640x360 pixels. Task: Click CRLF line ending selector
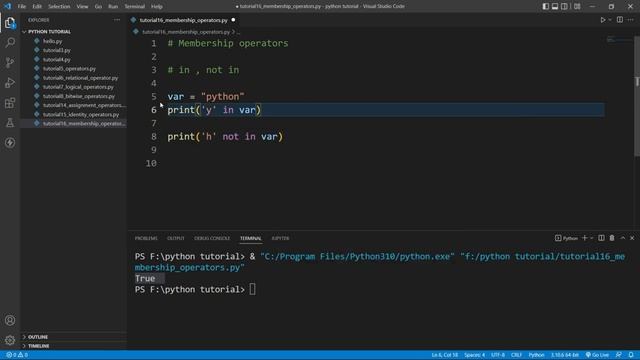(x=516, y=355)
